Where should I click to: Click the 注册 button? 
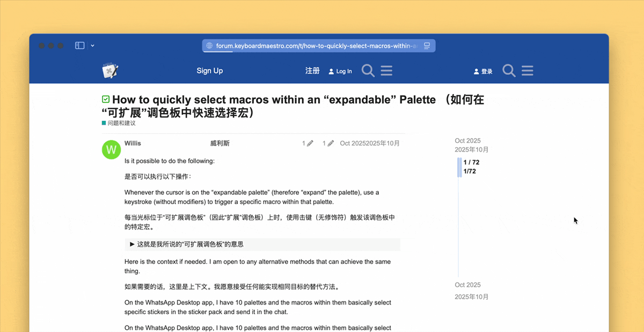pyautogui.click(x=312, y=70)
